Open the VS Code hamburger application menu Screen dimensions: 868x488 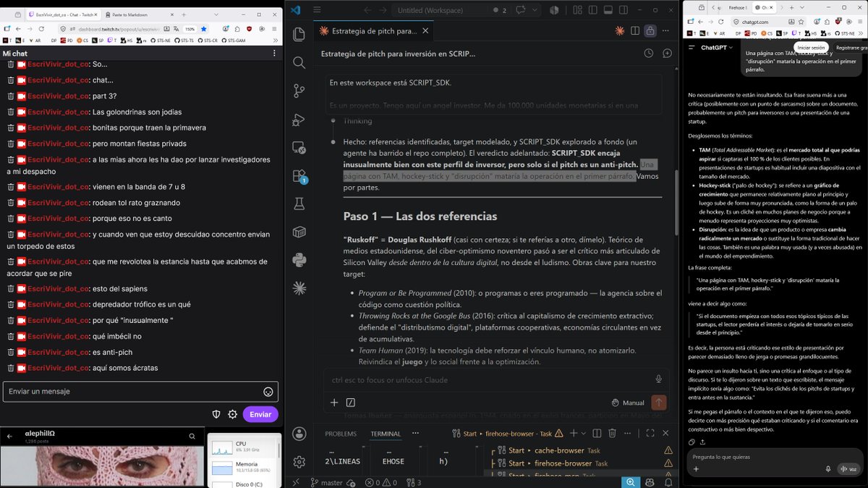(x=316, y=10)
